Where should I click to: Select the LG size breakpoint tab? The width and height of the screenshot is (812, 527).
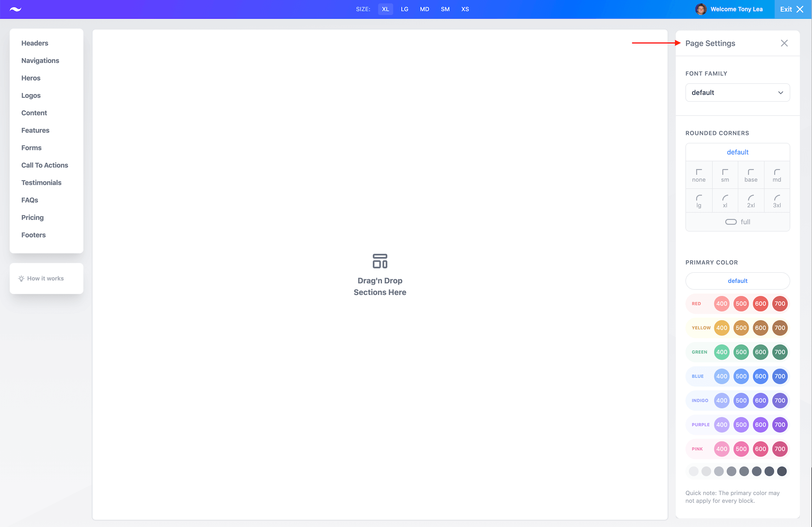pyautogui.click(x=404, y=9)
